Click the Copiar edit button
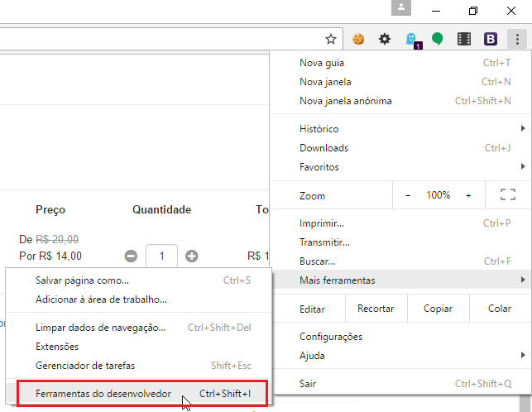Image resolution: width=532 pixels, height=412 pixels. [x=438, y=309]
